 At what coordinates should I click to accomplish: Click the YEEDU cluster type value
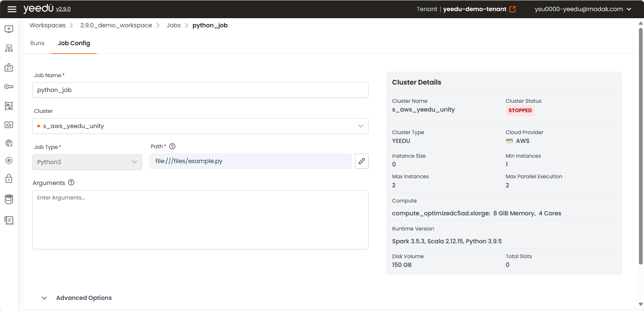tap(401, 141)
